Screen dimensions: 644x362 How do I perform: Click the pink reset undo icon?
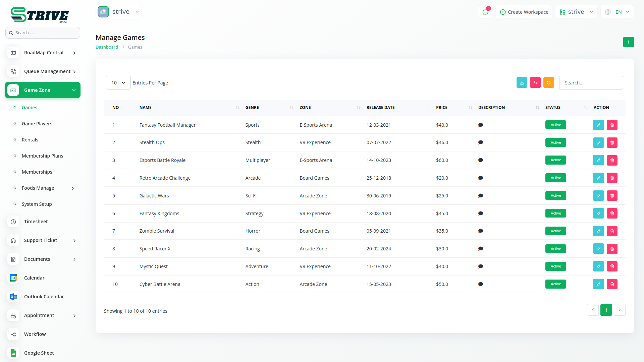(535, 83)
